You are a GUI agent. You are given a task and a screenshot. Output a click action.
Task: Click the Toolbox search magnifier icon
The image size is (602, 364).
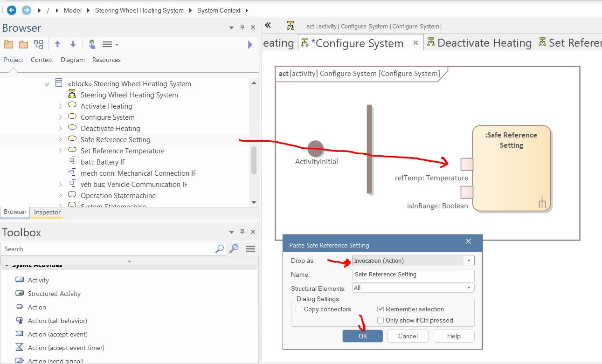click(x=220, y=249)
